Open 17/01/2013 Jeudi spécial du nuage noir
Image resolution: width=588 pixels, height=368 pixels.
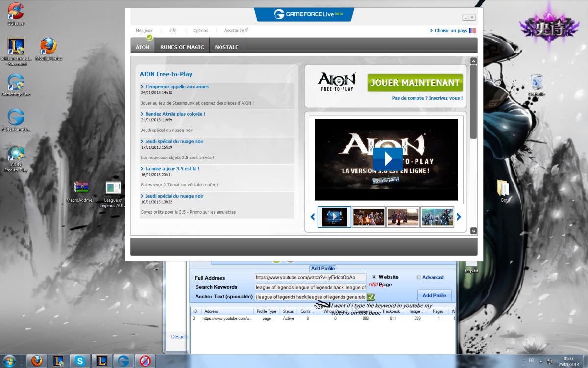[x=174, y=141]
